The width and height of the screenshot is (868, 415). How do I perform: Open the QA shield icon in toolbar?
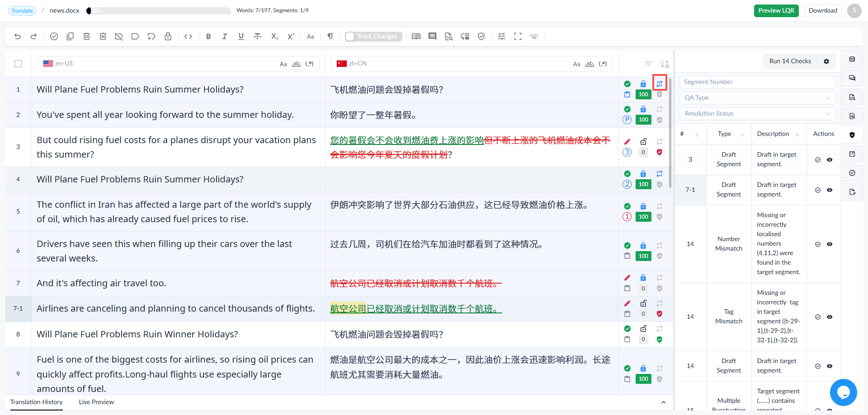point(481,36)
